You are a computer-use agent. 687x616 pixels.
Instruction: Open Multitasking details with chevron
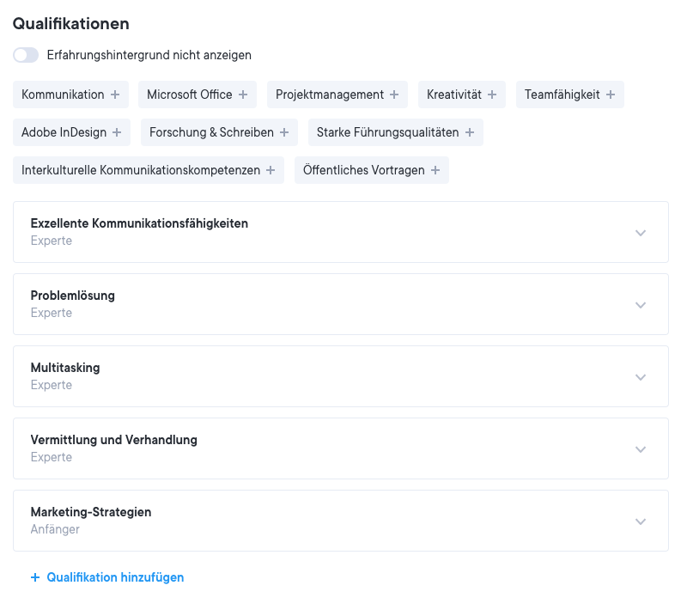point(640,377)
